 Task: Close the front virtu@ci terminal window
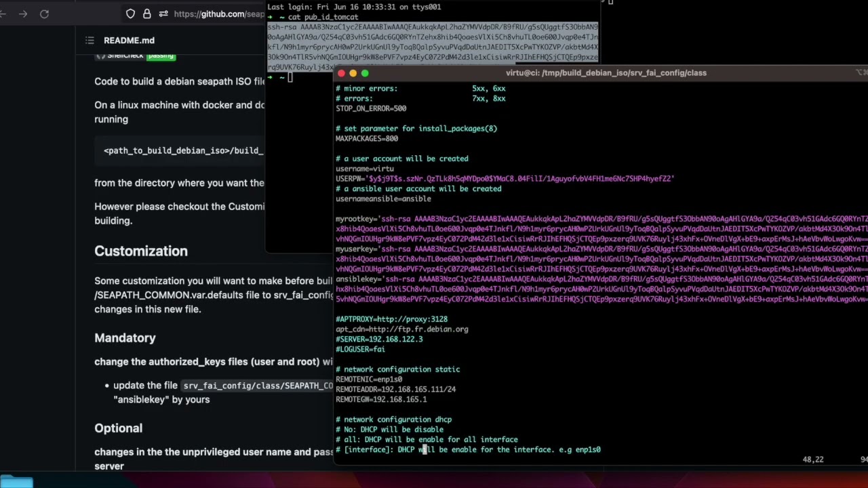pyautogui.click(x=342, y=73)
